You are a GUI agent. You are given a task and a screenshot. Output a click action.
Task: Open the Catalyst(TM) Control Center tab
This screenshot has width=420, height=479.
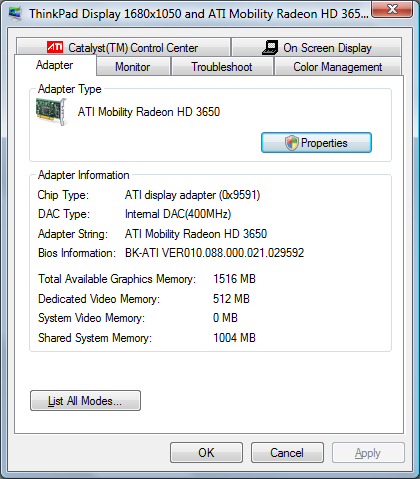tap(123, 47)
